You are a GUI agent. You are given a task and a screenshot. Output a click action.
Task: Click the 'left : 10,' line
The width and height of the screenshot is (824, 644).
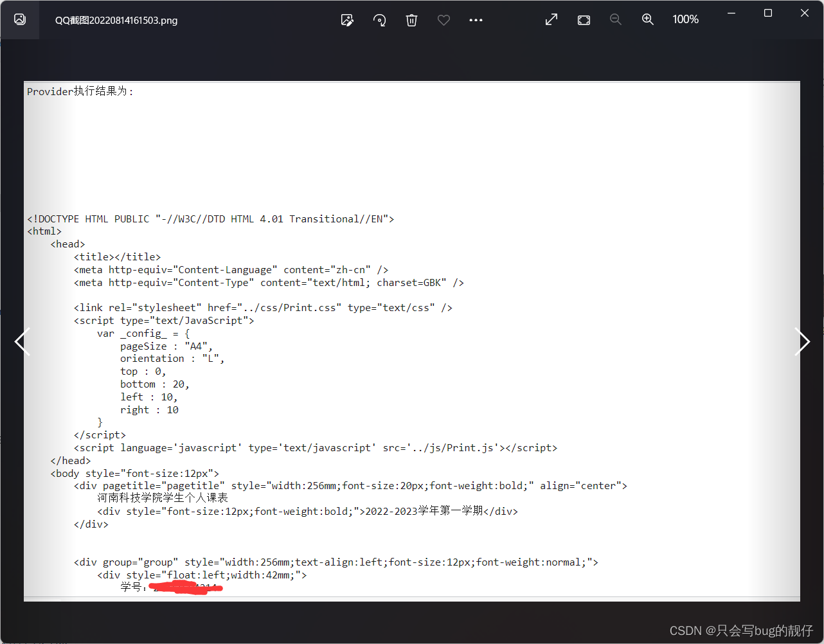pos(149,397)
